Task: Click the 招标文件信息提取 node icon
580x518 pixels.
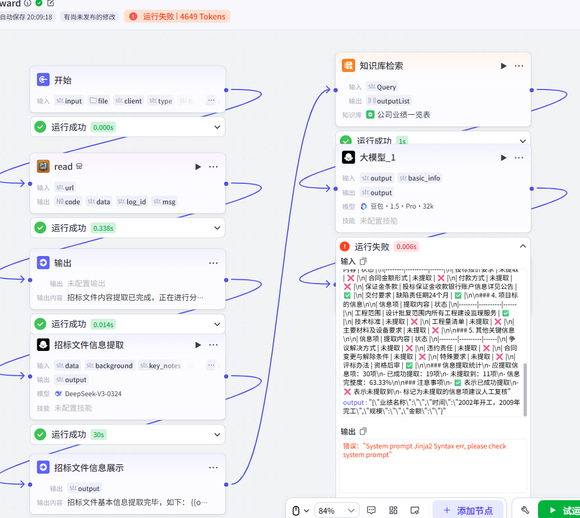Action: pos(43,345)
